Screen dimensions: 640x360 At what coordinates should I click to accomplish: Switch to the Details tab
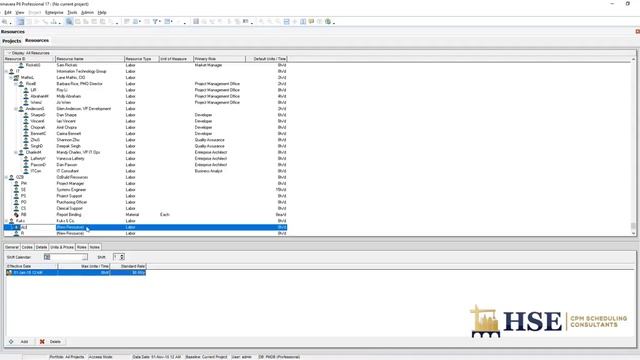coord(41,247)
